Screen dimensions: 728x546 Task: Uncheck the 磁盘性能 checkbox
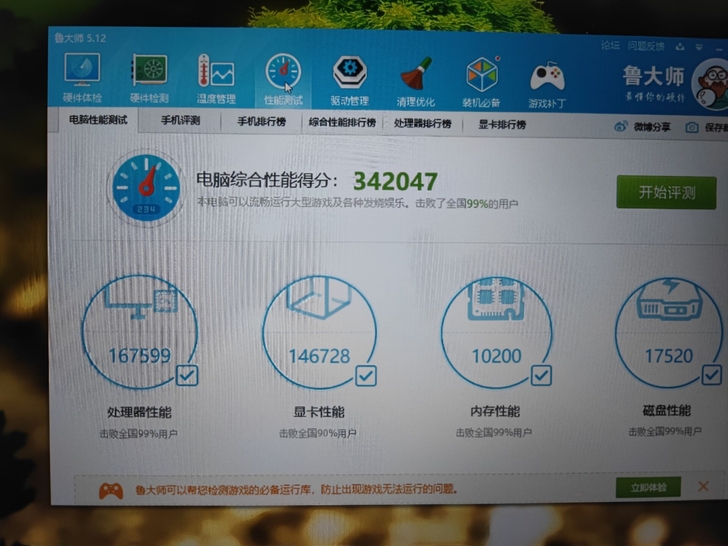(x=711, y=375)
